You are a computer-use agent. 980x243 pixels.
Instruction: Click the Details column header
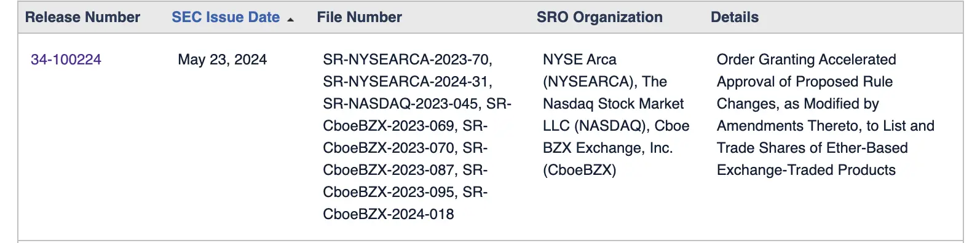coord(735,17)
